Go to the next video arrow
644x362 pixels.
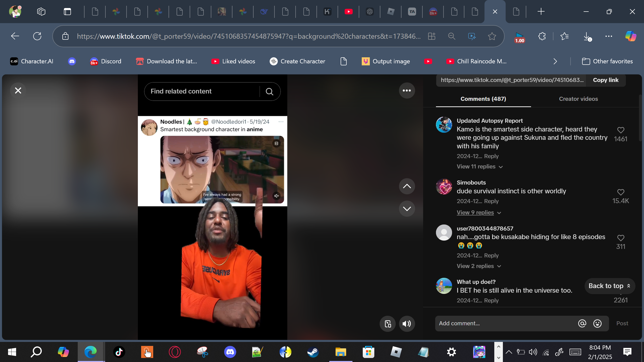(407, 209)
